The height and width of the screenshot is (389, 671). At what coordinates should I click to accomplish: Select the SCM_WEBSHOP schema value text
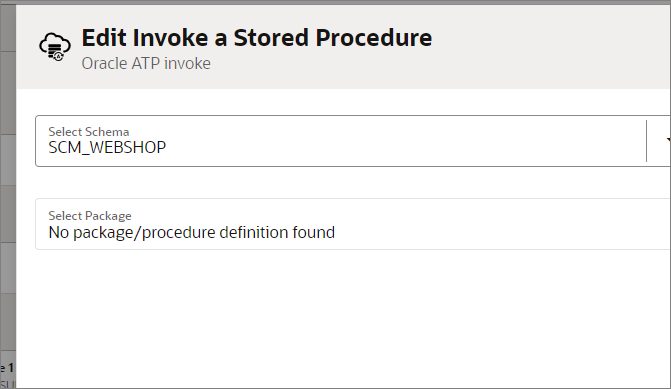point(107,148)
